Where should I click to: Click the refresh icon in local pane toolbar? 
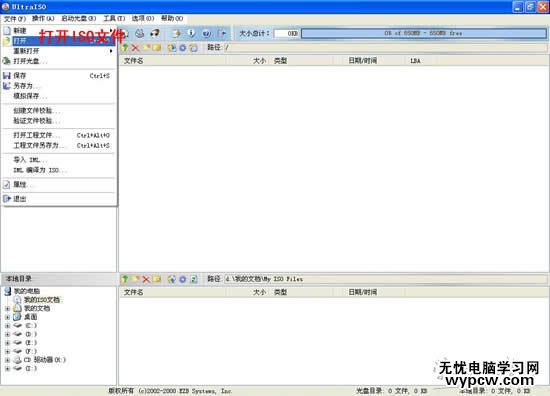[x=194, y=279]
